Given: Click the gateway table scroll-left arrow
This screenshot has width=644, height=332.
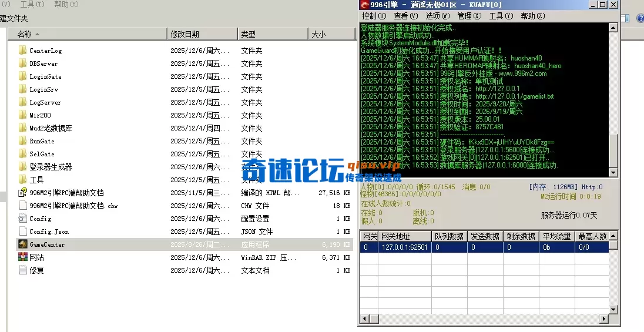Looking at the screenshot, I should [x=365, y=318].
